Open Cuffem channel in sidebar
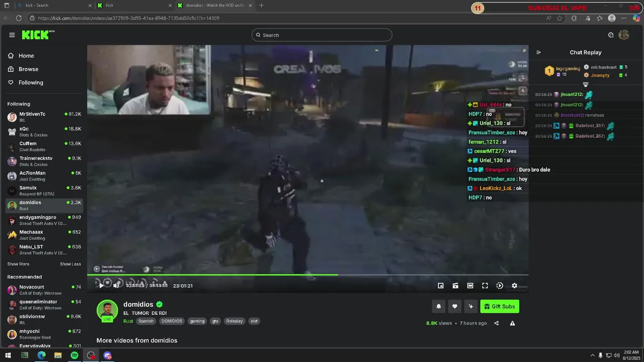Viewport: 644px width, 362px height. coord(45,146)
